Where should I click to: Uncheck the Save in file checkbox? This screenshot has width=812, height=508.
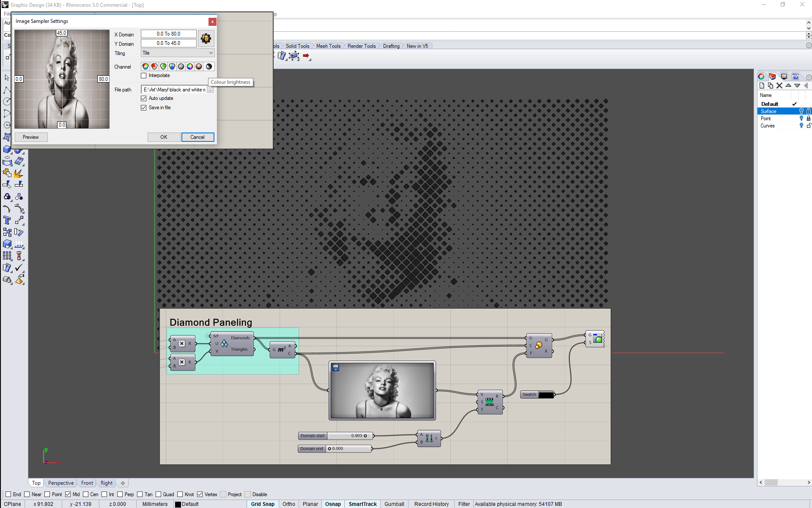point(144,108)
